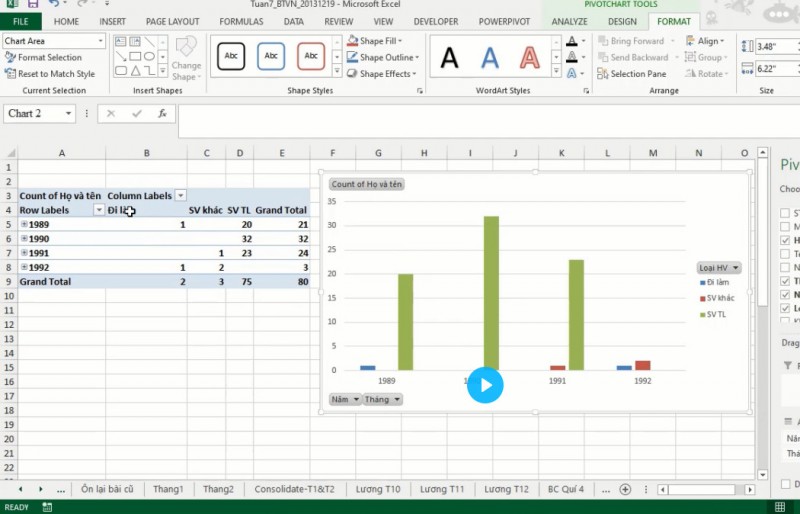The height and width of the screenshot is (514, 800).
Task: Click the Redo arrow icon
Action: [x=82, y=4]
